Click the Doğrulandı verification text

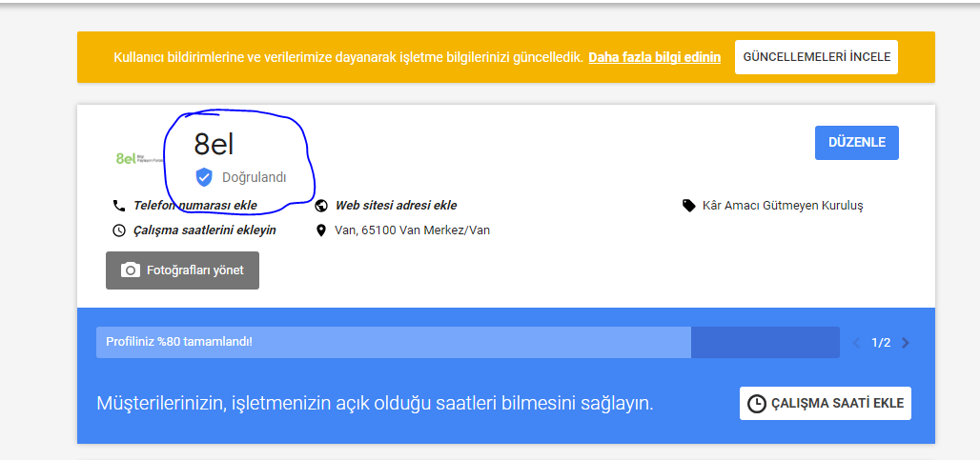(255, 177)
